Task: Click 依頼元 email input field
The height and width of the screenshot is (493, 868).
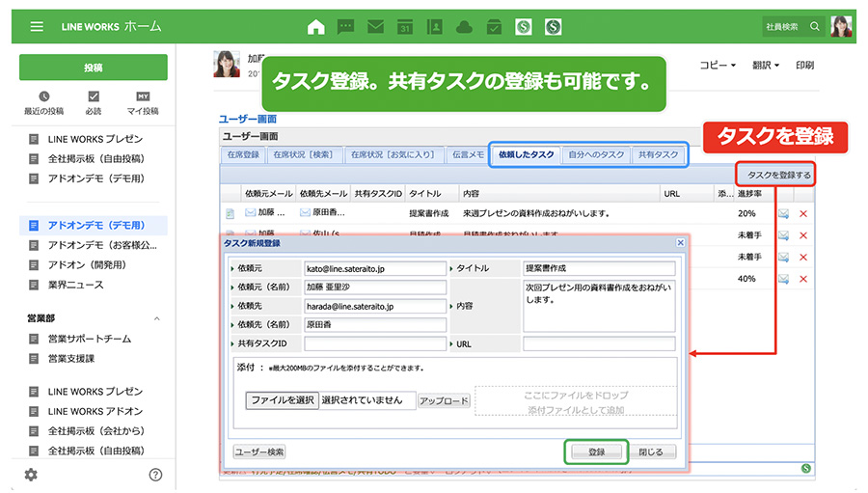Action: click(375, 268)
